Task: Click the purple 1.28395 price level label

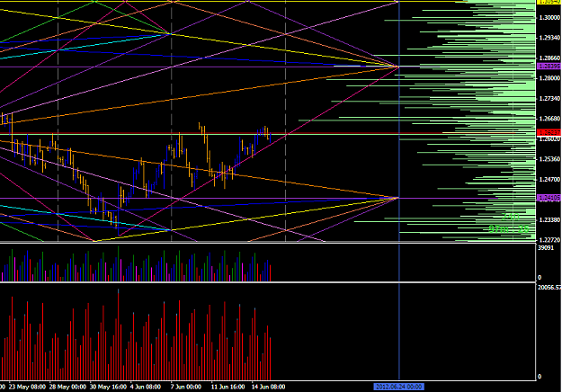Action: click(549, 67)
